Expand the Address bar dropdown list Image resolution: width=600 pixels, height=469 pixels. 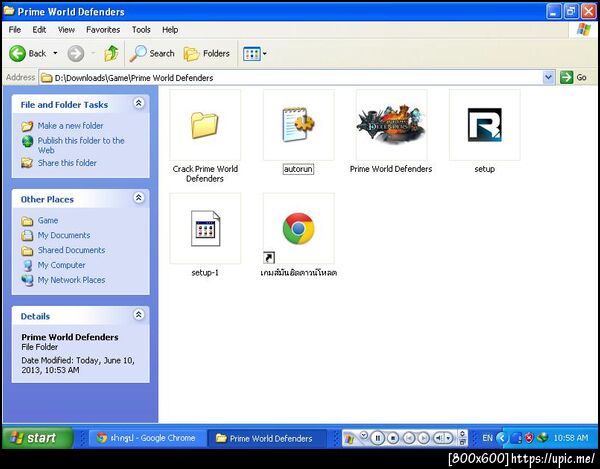coord(548,78)
